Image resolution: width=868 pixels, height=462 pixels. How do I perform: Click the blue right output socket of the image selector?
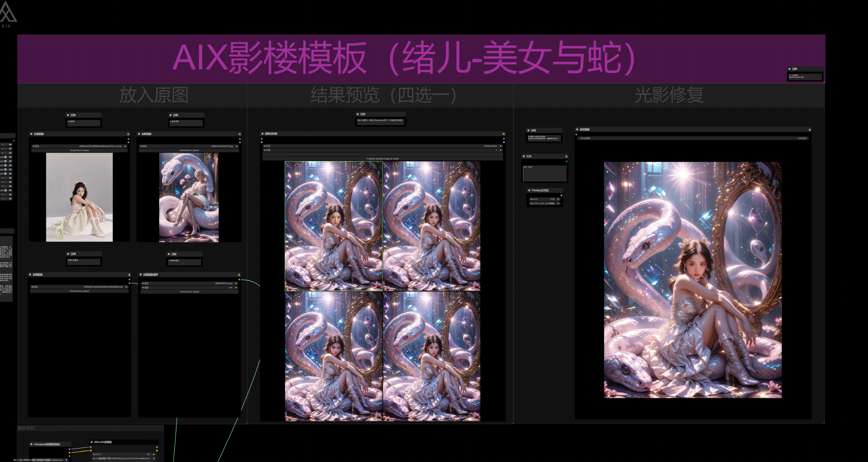[x=504, y=139]
